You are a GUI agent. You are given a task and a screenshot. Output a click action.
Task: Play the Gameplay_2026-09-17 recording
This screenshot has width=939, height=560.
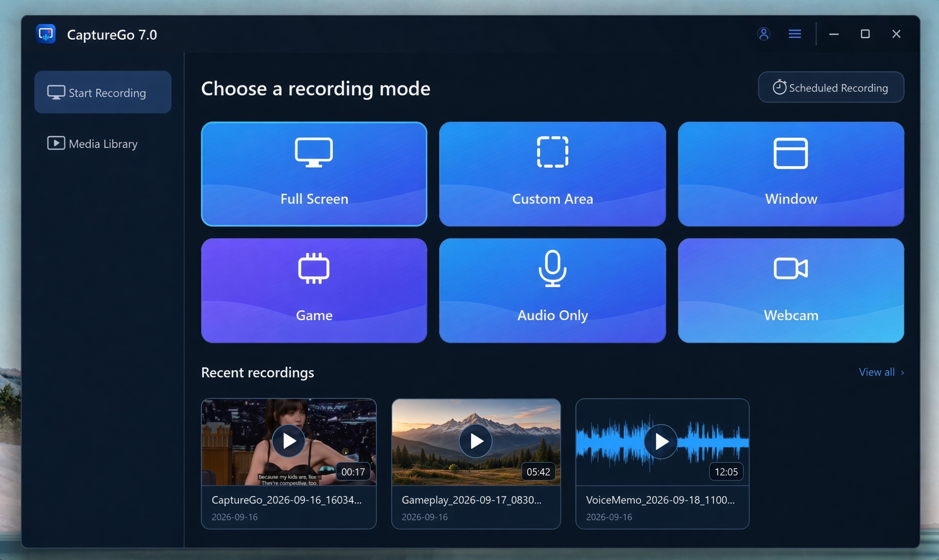[x=476, y=441]
